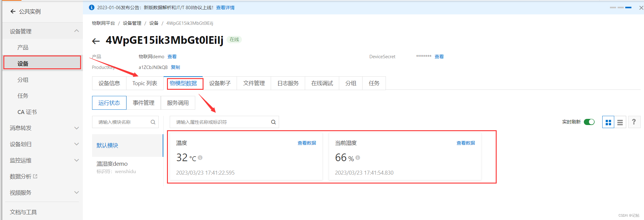This screenshot has height=220, width=644.
Task: Click 设备管理 in the breadcrumb
Action: tap(132, 23)
